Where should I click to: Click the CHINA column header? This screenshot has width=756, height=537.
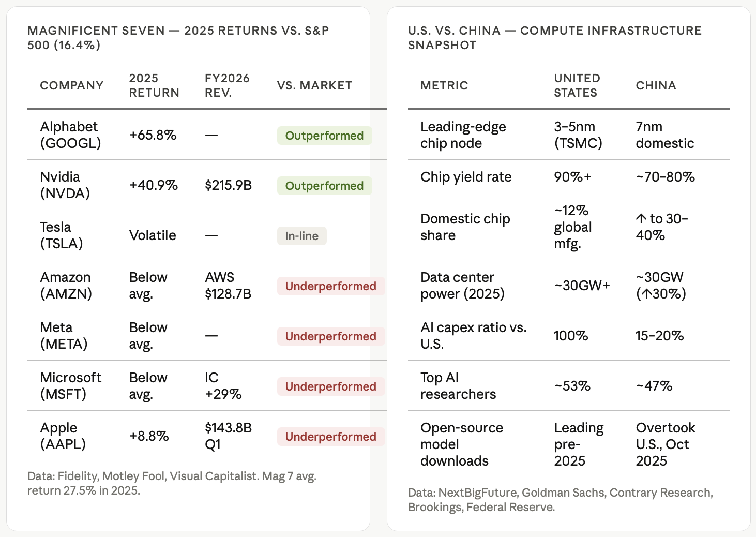point(656,85)
